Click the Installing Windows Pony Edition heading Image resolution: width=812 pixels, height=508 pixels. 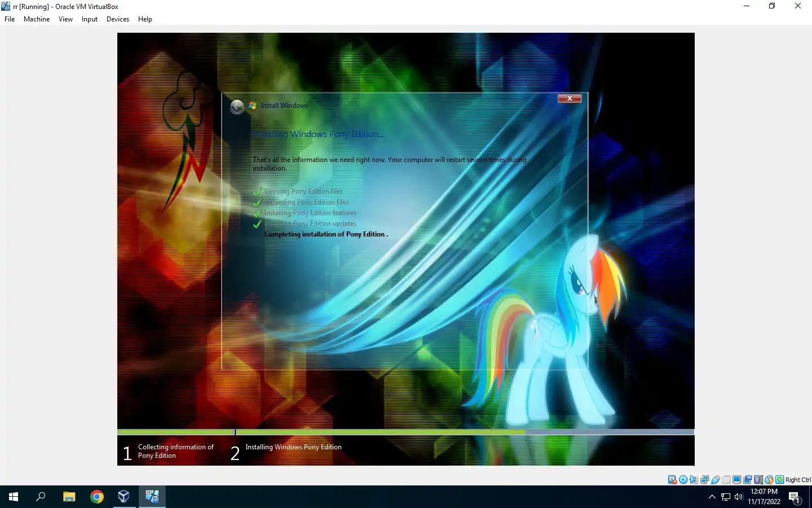coord(317,134)
